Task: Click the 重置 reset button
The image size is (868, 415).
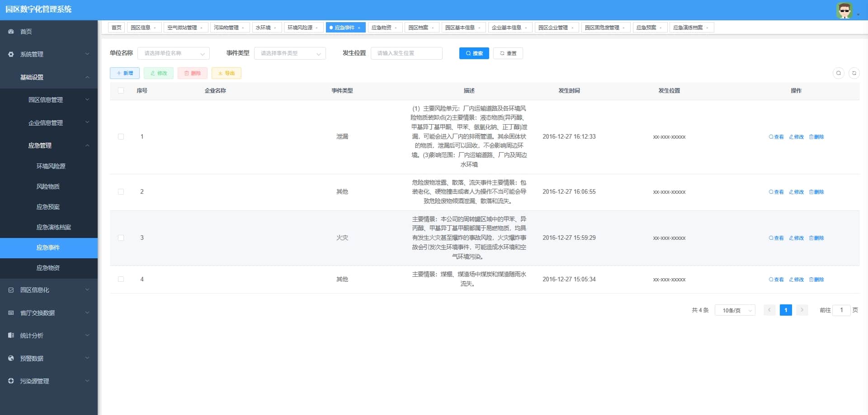Action: 508,53
